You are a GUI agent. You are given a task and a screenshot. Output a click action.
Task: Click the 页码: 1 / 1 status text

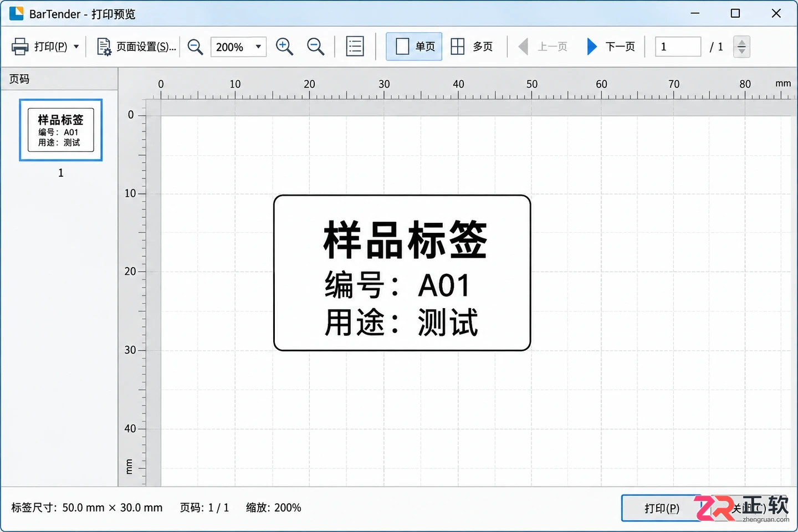click(x=204, y=508)
